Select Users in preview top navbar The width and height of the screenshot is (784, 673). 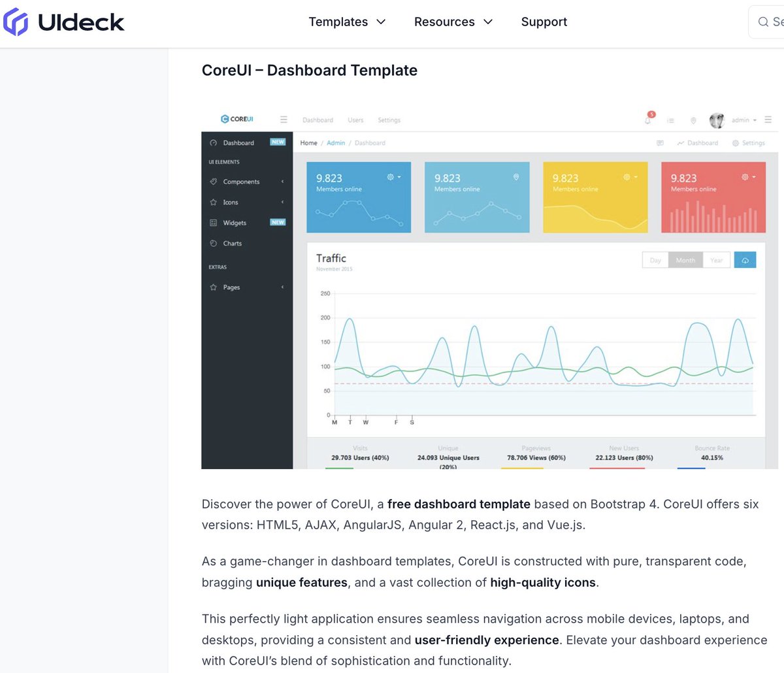[x=355, y=120]
